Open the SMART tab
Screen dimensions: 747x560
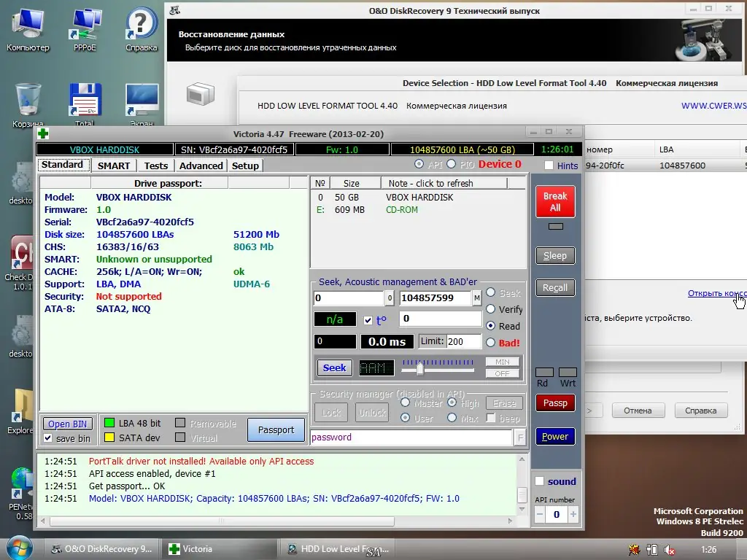pos(113,166)
